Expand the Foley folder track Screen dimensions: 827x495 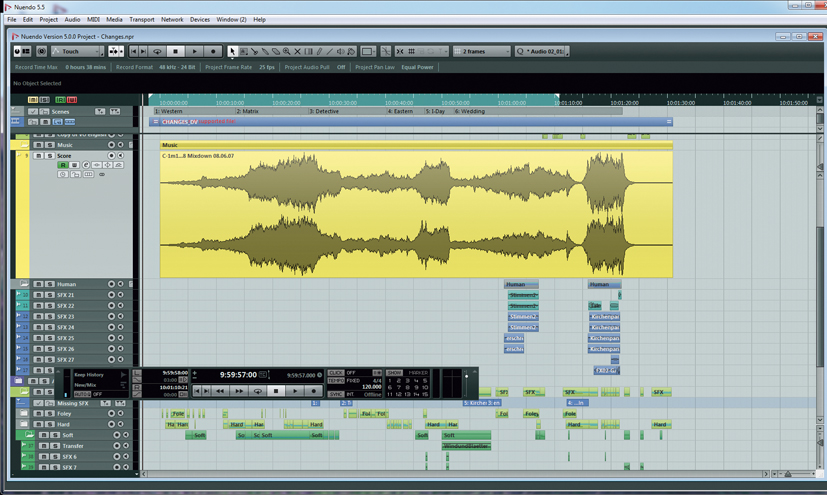24,413
